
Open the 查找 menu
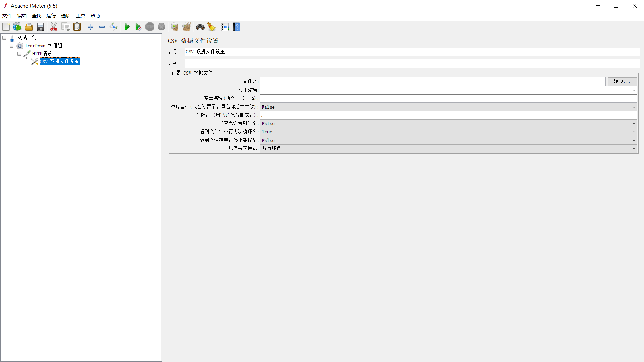tap(37, 16)
